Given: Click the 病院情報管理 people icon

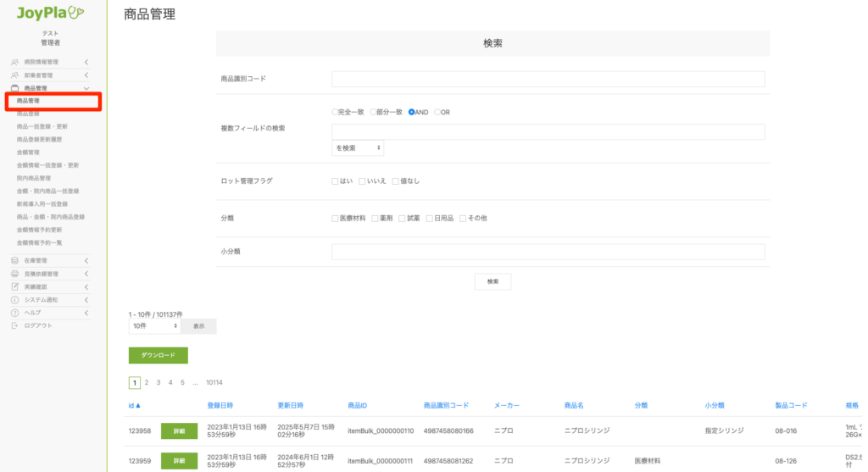Looking at the screenshot, I should (15, 62).
